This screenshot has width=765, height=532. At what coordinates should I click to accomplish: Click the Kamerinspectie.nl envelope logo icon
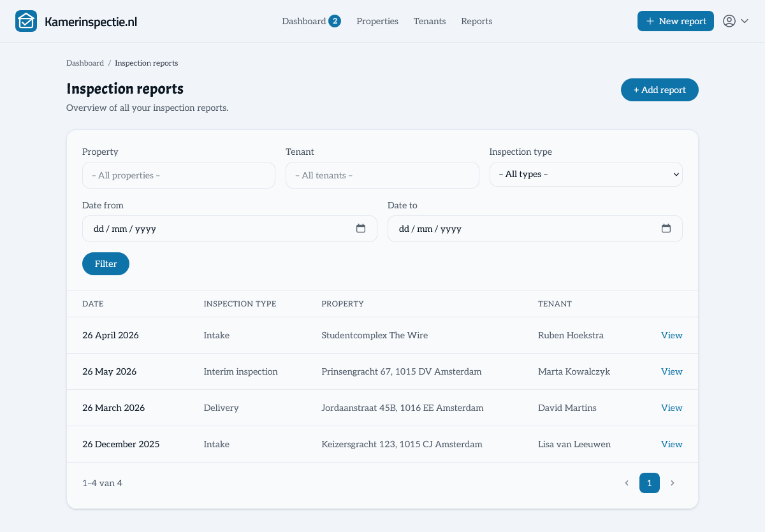click(26, 21)
